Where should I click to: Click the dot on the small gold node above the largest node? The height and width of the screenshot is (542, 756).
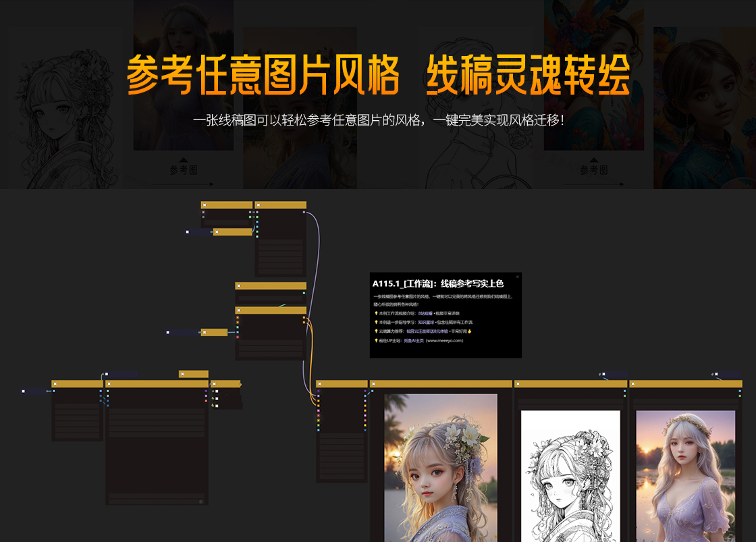(182, 374)
